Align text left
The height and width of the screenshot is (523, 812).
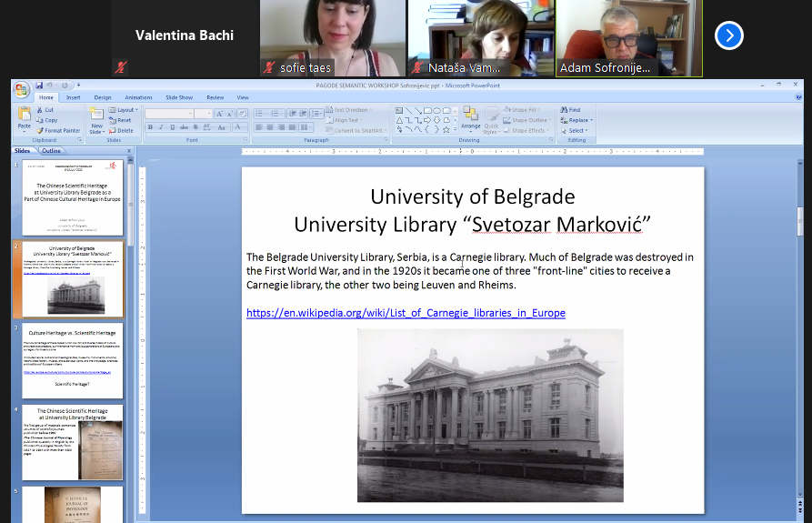259,126
